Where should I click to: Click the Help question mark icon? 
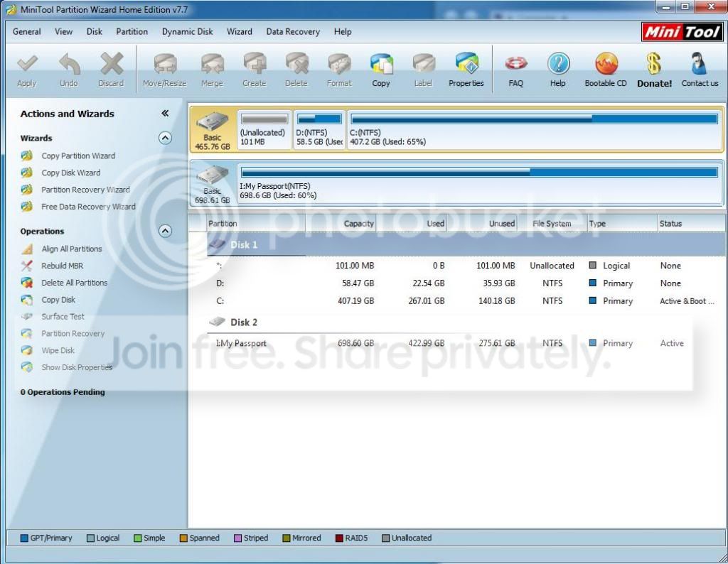(558, 63)
